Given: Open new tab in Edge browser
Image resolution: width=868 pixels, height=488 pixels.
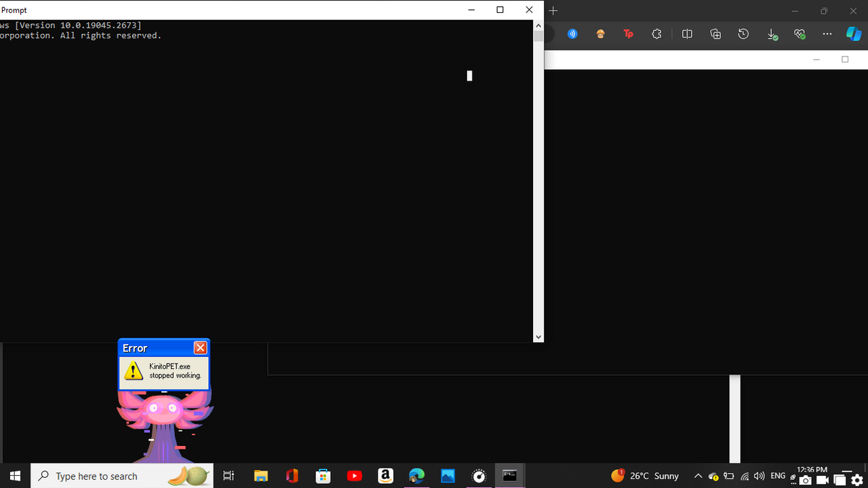Looking at the screenshot, I should pyautogui.click(x=553, y=10).
